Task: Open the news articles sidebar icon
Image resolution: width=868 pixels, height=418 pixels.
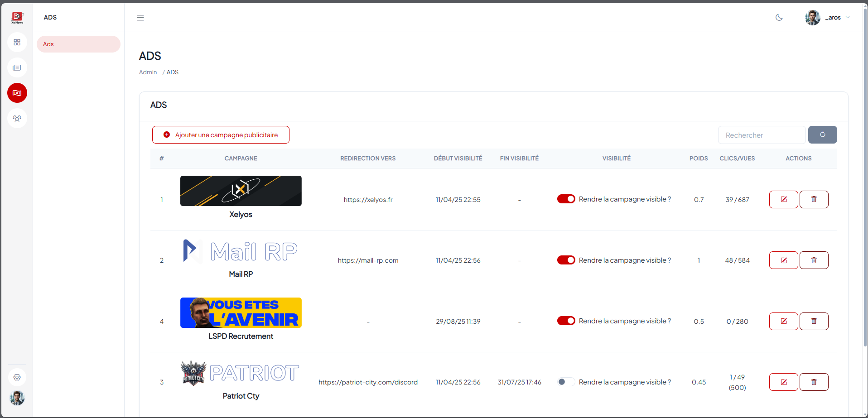Action: point(17,67)
